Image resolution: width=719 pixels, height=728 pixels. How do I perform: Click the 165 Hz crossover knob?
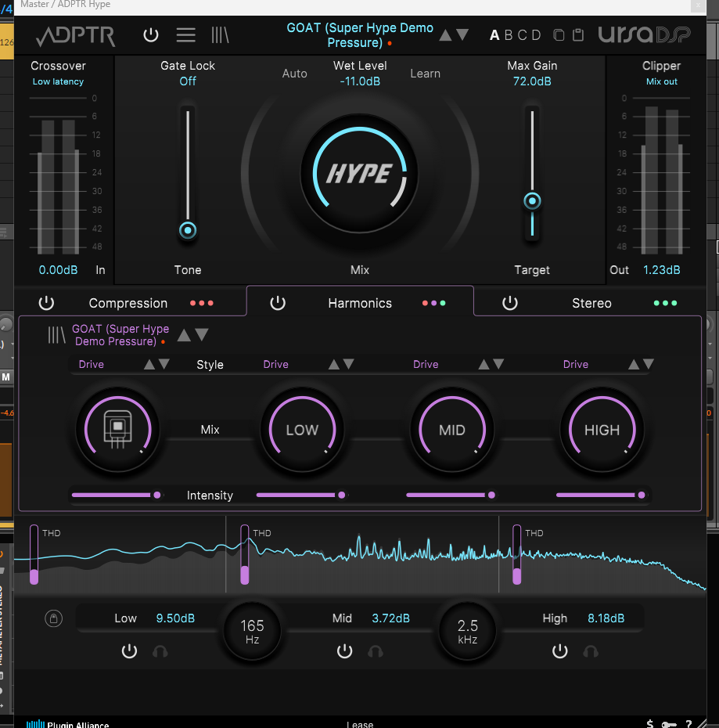click(252, 631)
